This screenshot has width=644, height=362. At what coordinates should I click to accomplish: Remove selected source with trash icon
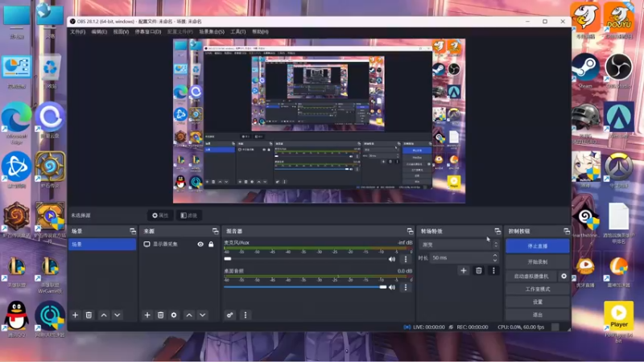click(x=160, y=315)
